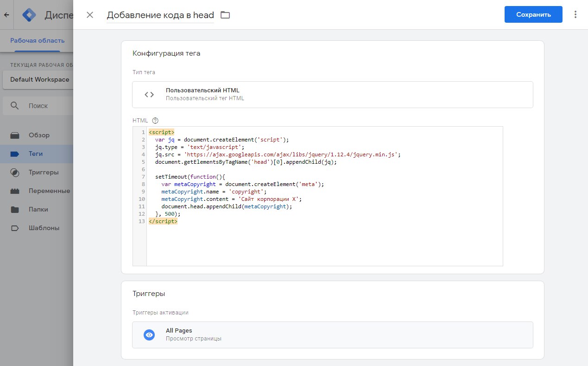Click the search magnifier icon in sidebar
Viewport: 588px width, 366px height.
[x=15, y=106]
